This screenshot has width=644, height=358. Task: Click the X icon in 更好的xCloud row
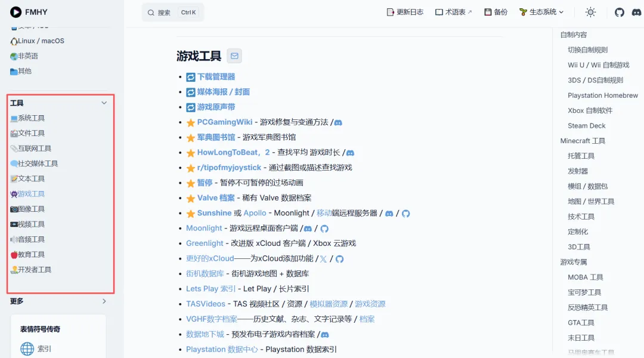coord(323,259)
